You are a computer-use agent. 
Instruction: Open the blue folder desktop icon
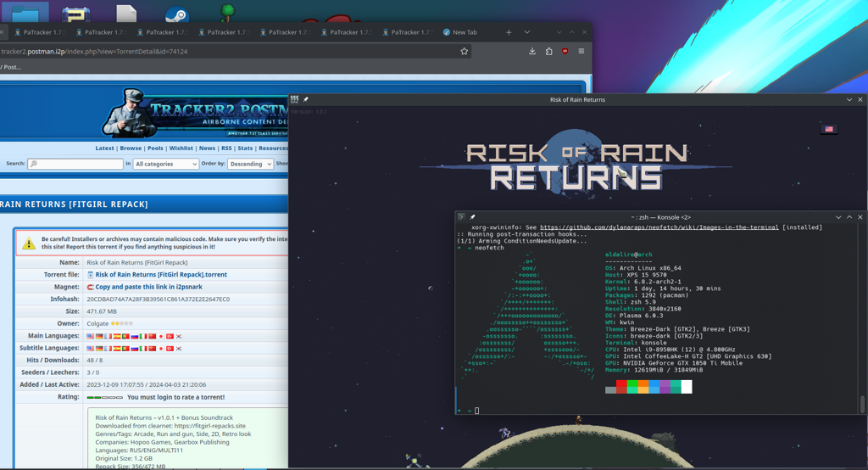25,12
